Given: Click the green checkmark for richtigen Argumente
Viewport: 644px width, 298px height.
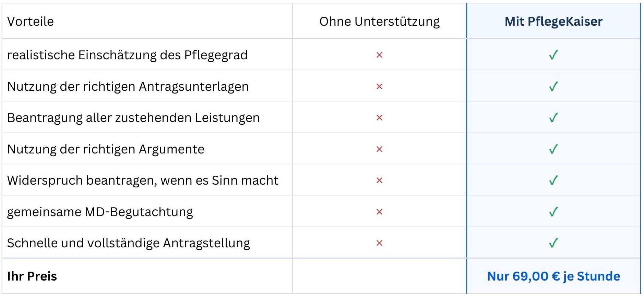Looking at the screenshot, I should pyautogui.click(x=553, y=149).
